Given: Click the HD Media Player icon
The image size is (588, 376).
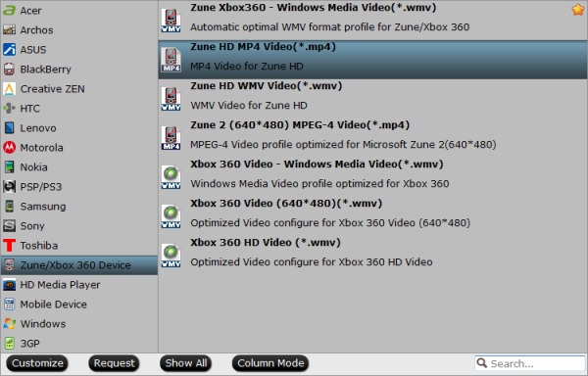Looking at the screenshot, I should click(9, 285).
